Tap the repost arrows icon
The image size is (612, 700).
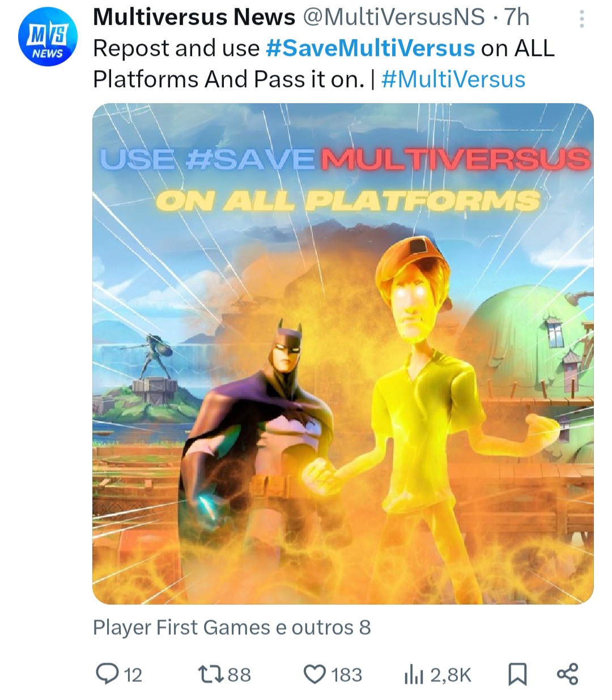209,674
